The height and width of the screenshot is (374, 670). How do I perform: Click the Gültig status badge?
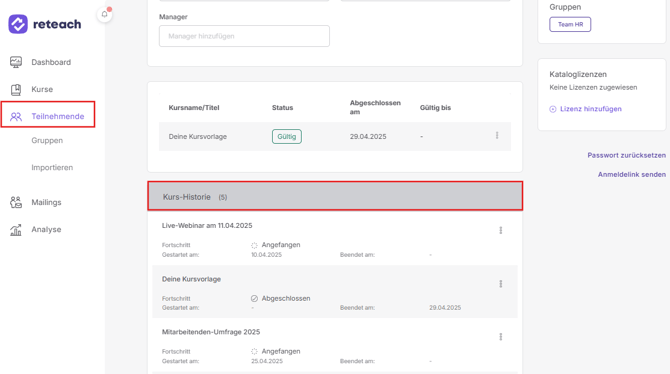point(287,137)
